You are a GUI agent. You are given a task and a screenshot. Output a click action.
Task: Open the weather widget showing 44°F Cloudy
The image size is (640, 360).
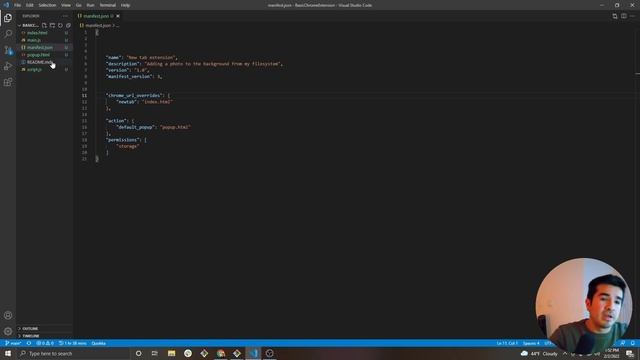[539, 353]
